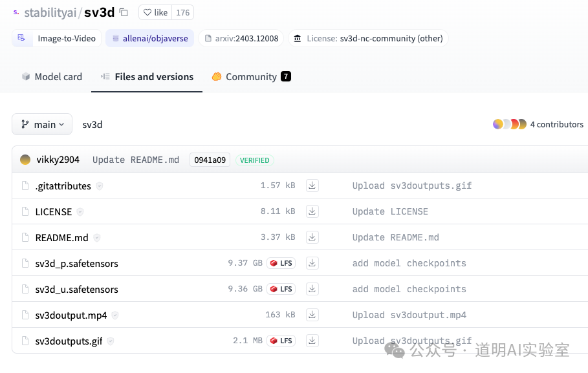Click download icon for .gitattributes
The image size is (588, 373).
[x=312, y=186]
